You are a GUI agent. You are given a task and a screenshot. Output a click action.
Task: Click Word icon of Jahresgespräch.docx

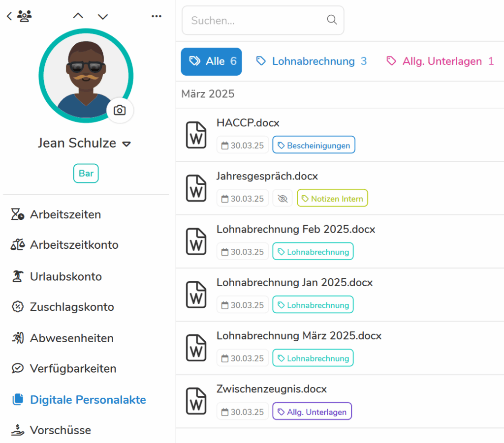click(x=196, y=188)
